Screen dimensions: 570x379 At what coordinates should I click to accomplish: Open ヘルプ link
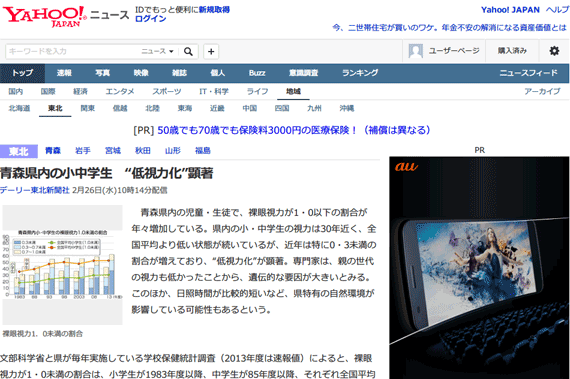(557, 10)
